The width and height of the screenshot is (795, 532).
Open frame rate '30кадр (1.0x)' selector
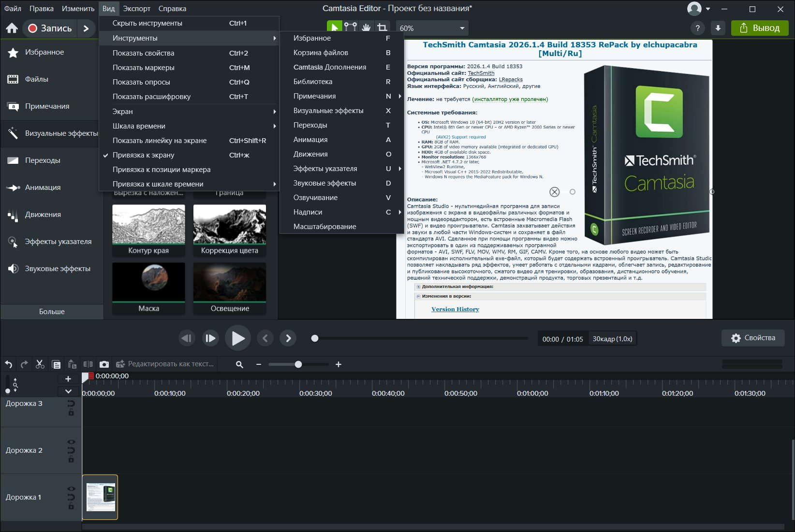coord(612,339)
